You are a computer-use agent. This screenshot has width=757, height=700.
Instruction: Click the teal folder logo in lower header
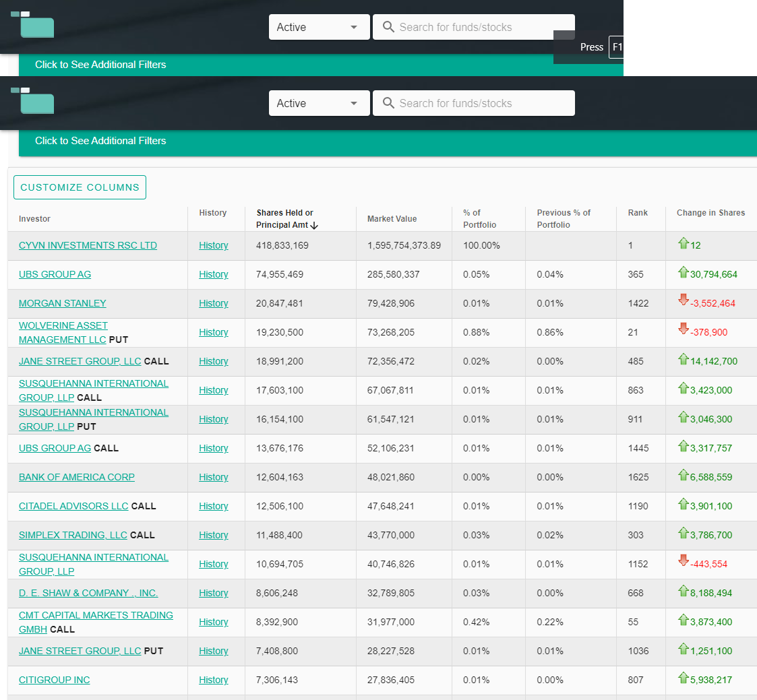[x=32, y=101]
